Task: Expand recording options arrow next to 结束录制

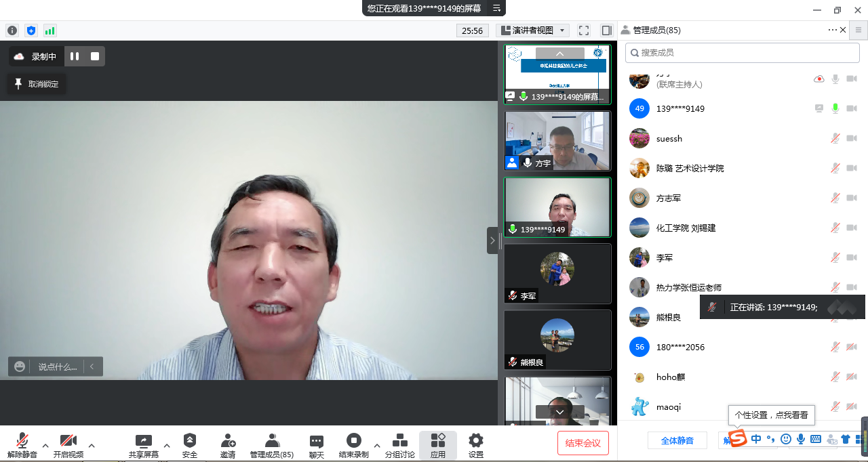Action: point(377,445)
